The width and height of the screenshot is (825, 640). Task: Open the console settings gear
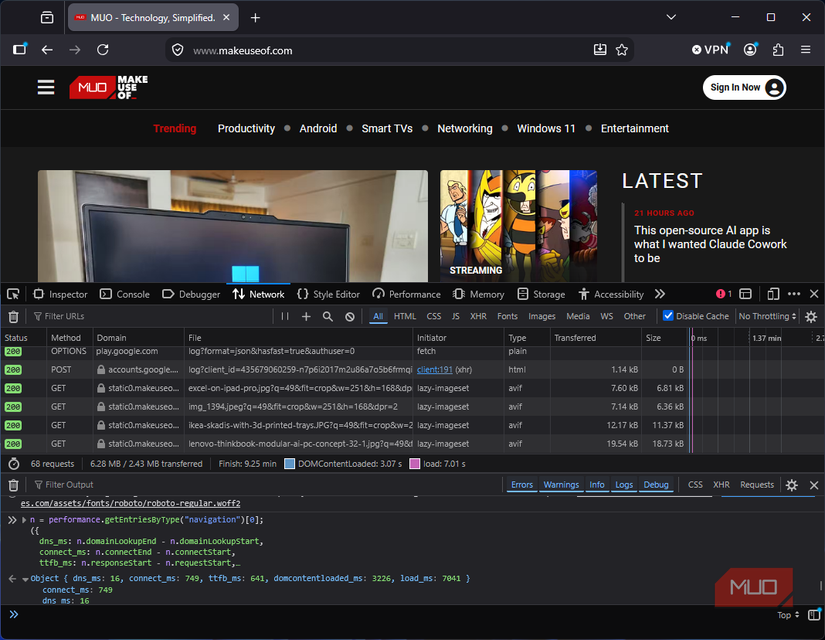click(791, 485)
